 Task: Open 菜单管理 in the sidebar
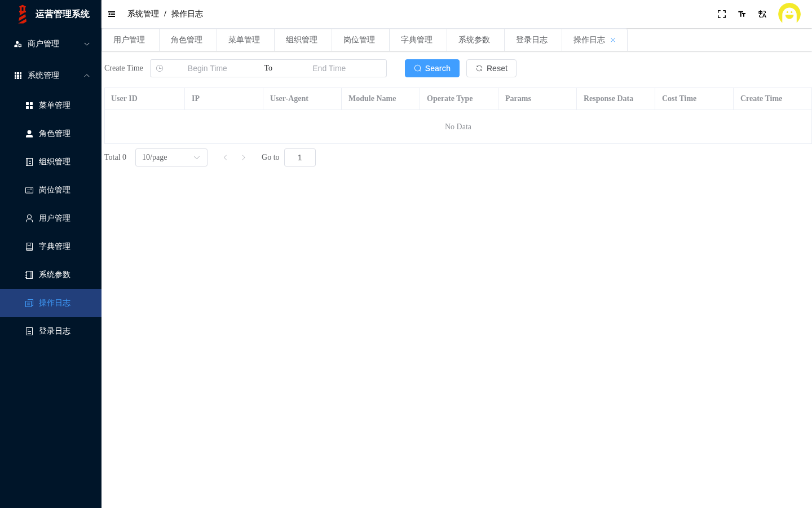tap(51, 106)
